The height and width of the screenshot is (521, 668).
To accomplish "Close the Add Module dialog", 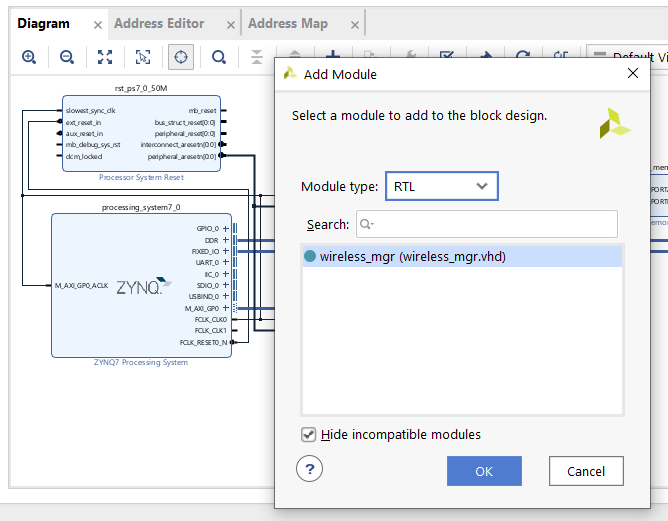I will coord(633,73).
